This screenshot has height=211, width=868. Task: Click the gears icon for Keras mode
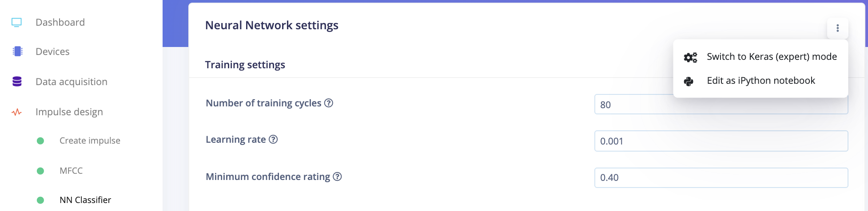point(690,57)
